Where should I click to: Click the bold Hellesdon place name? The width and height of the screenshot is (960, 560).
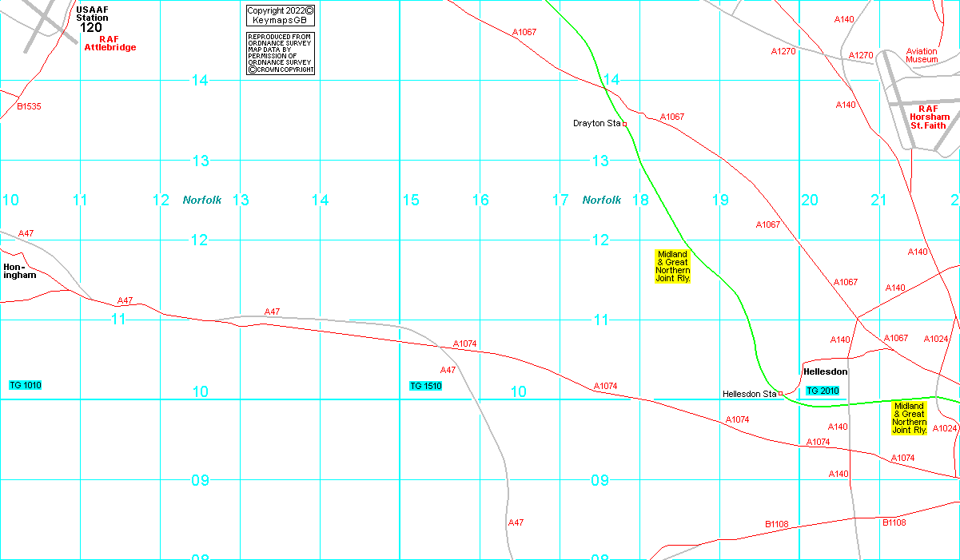(x=825, y=372)
